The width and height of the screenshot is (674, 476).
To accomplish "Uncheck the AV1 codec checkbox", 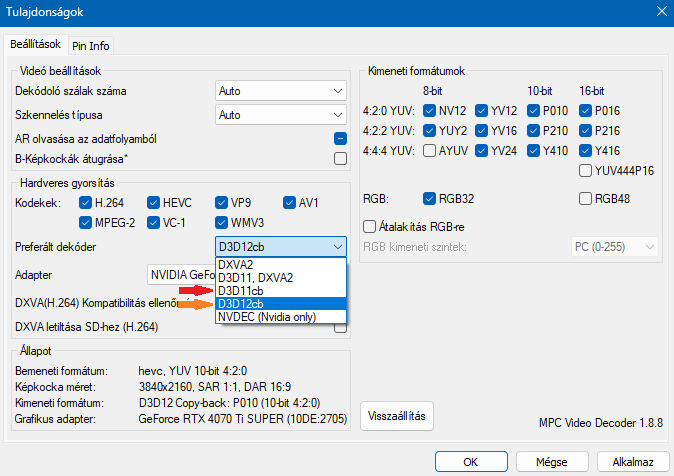I will click(x=290, y=203).
